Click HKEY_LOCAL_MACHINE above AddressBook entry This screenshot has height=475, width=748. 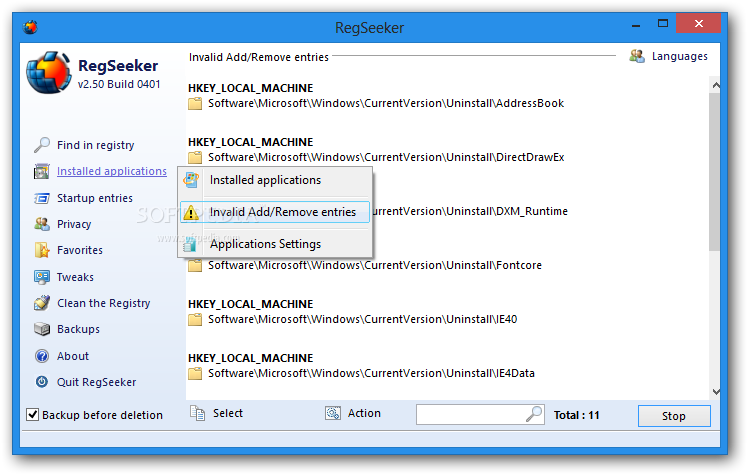[x=250, y=88]
